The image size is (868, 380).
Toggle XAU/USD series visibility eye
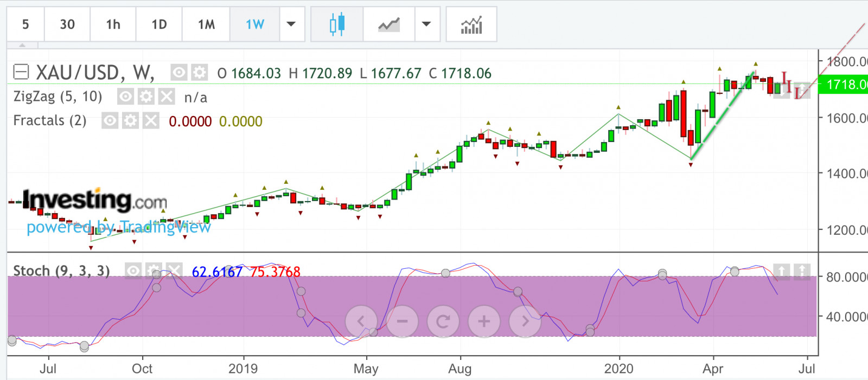179,73
